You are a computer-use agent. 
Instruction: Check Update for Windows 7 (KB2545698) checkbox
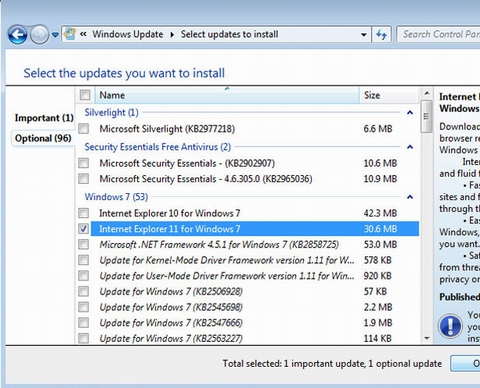(83, 307)
